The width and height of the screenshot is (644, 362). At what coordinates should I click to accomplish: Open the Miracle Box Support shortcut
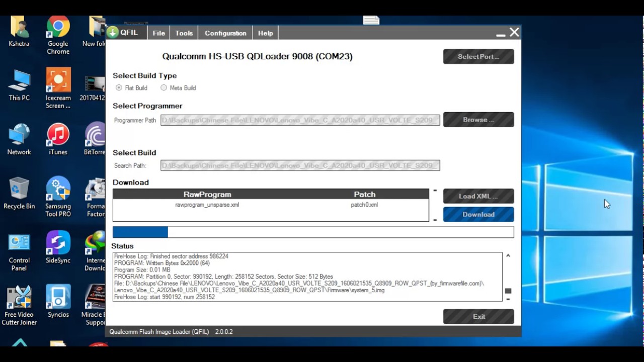(x=95, y=306)
